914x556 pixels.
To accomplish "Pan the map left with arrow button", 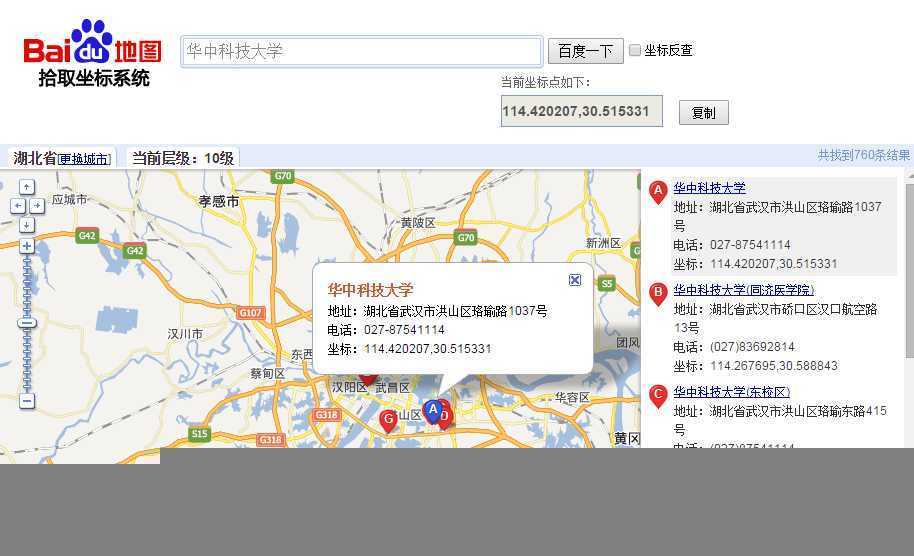I will pyautogui.click(x=18, y=206).
